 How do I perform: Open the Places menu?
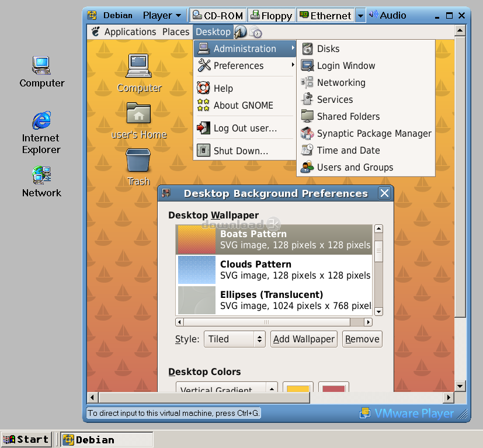[x=176, y=32]
